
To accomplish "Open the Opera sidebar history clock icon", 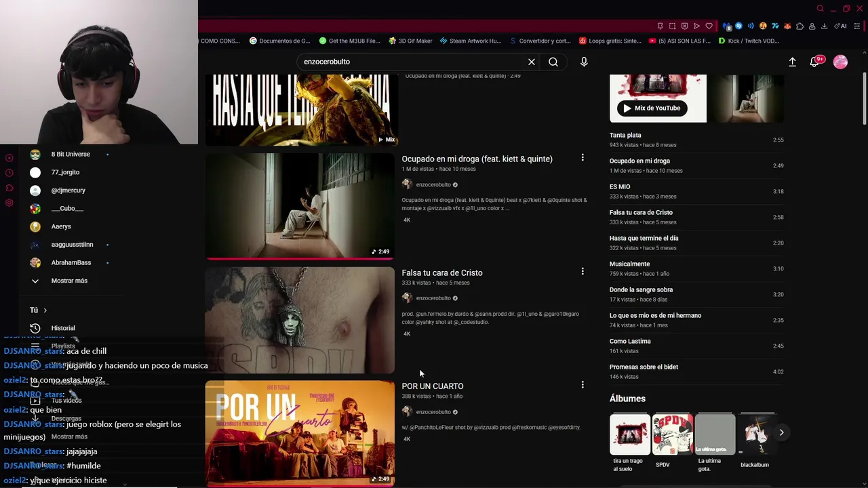I will (9, 173).
